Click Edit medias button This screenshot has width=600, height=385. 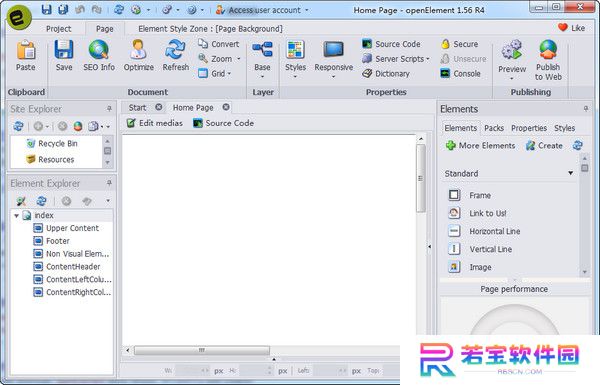pyautogui.click(x=155, y=123)
